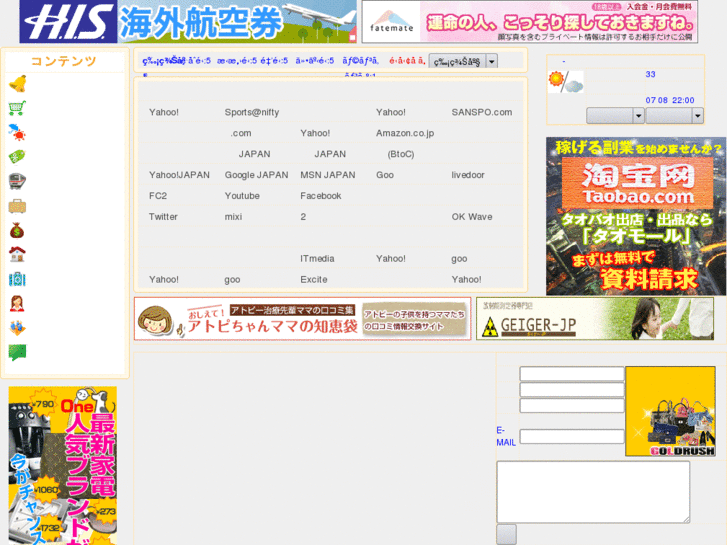Click the blank submit button below the textarea
This screenshot has width=727, height=545.
click(x=506, y=534)
